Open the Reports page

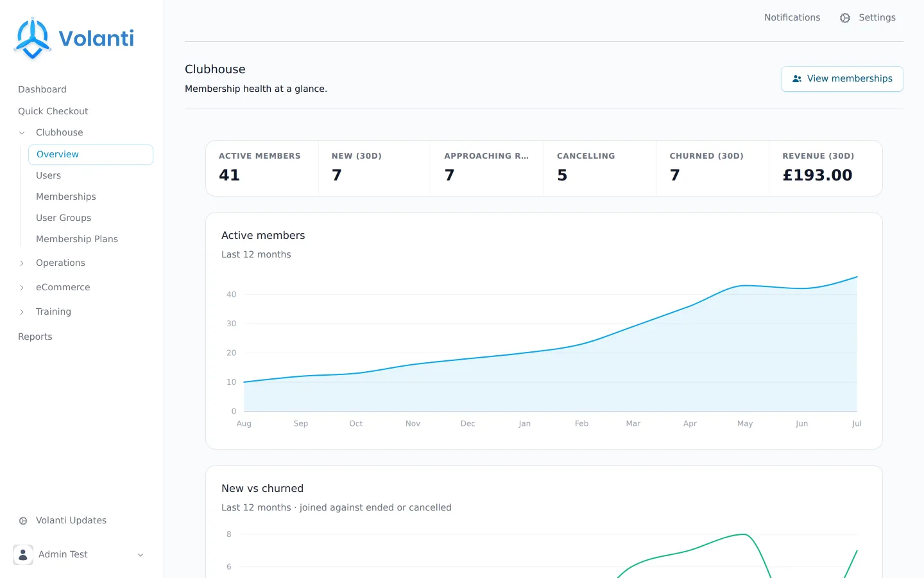(x=35, y=337)
